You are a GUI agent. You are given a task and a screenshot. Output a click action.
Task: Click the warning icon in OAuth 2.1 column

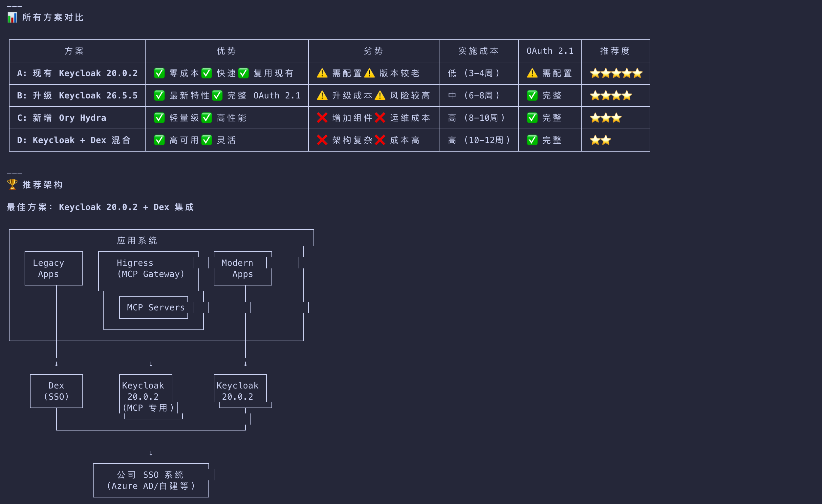click(532, 73)
